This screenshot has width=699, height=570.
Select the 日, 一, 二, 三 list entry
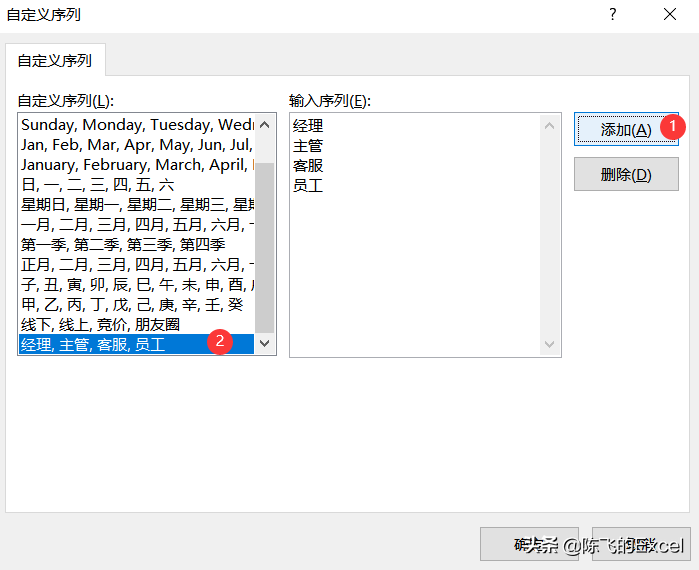point(136,185)
